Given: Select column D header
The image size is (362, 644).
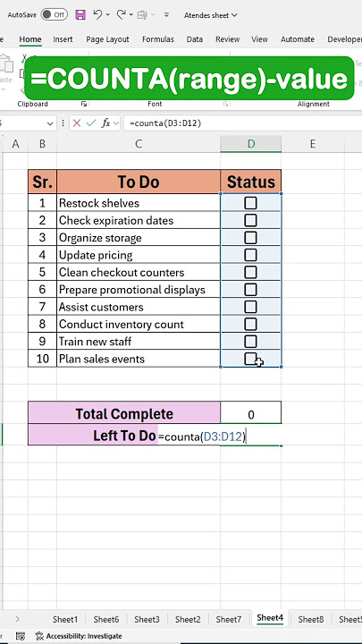Looking at the screenshot, I should [x=251, y=144].
